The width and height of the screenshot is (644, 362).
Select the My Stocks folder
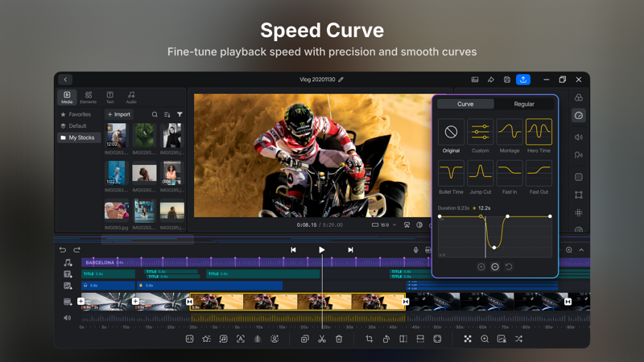[79, 138]
